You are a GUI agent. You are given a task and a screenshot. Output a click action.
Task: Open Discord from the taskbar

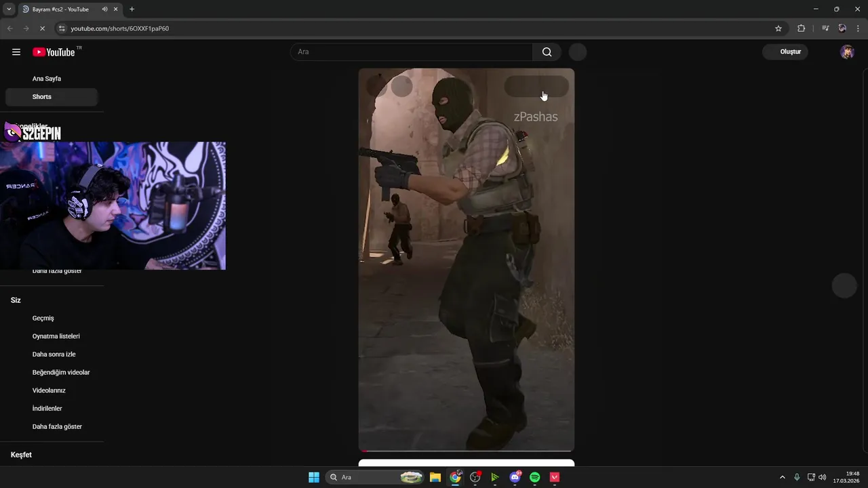coord(515,477)
